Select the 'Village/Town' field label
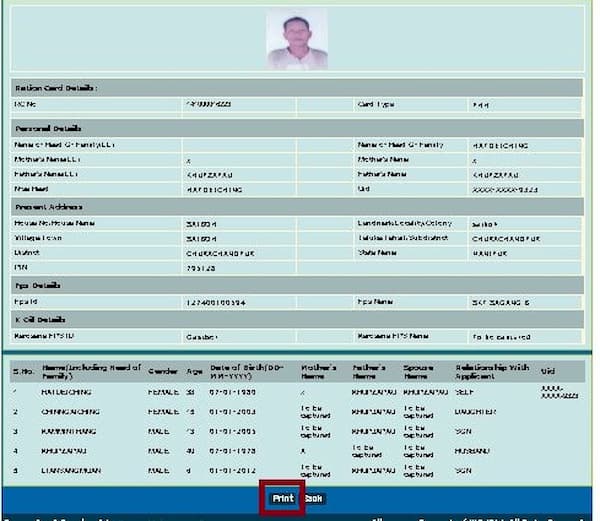600x521 pixels. point(38,238)
